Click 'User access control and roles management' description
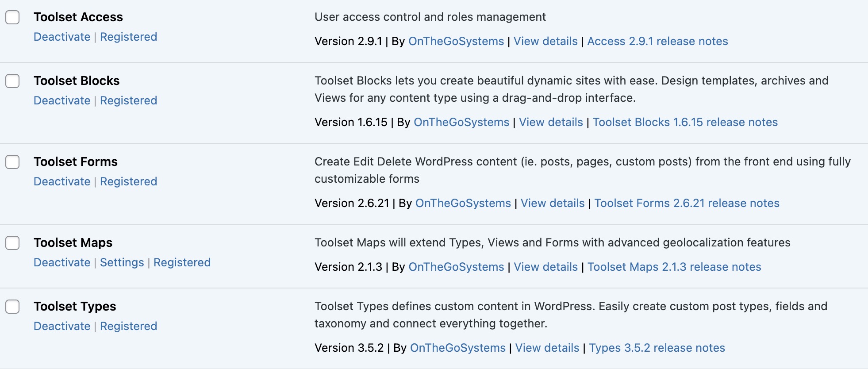Image resolution: width=868 pixels, height=369 pixels. point(430,17)
